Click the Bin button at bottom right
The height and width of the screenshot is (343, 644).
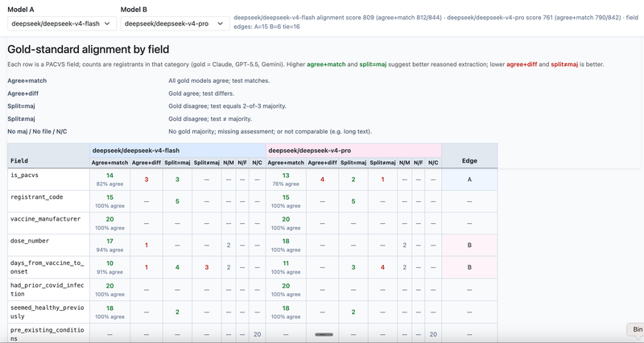[637, 329]
